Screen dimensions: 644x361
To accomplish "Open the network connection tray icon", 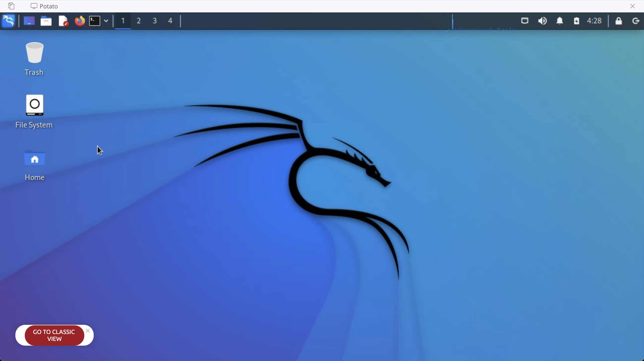I will tap(525, 21).
